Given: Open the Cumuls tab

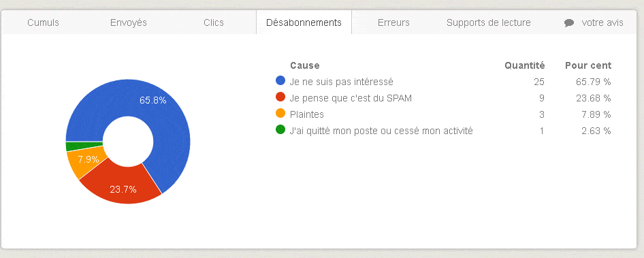Looking at the screenshot, I should pos(43,22).
